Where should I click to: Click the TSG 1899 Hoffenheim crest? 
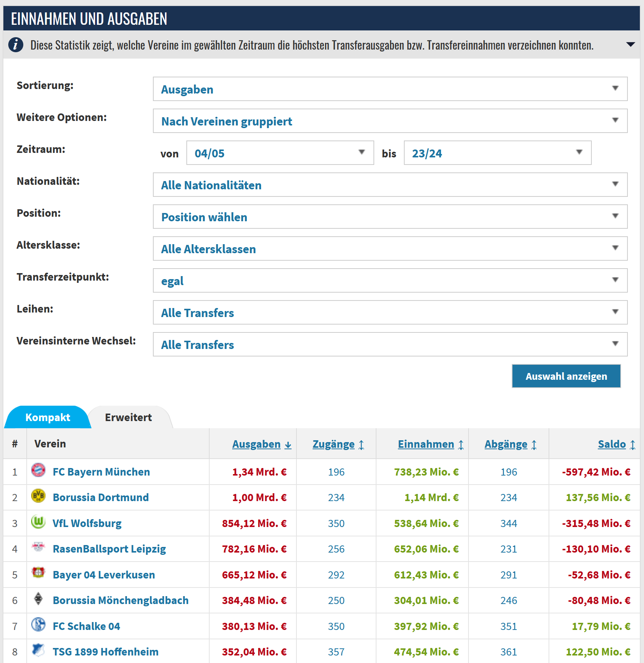[x=38, y=650]
